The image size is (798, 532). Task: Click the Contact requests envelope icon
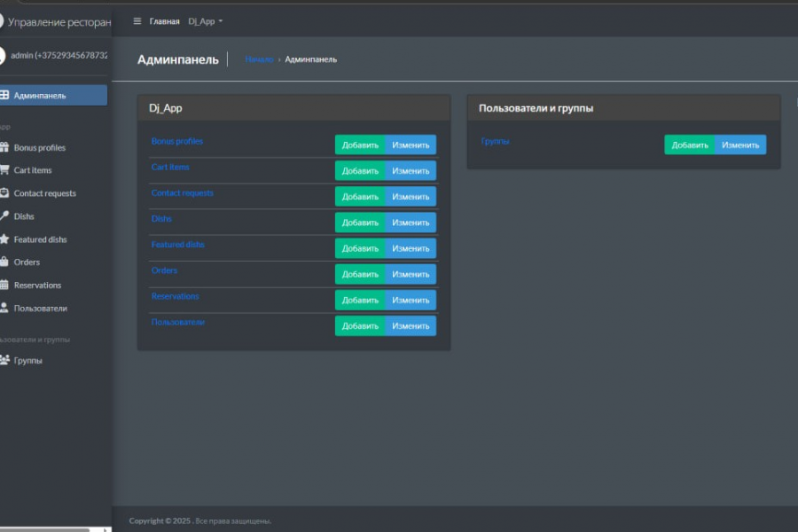[4, 193]
